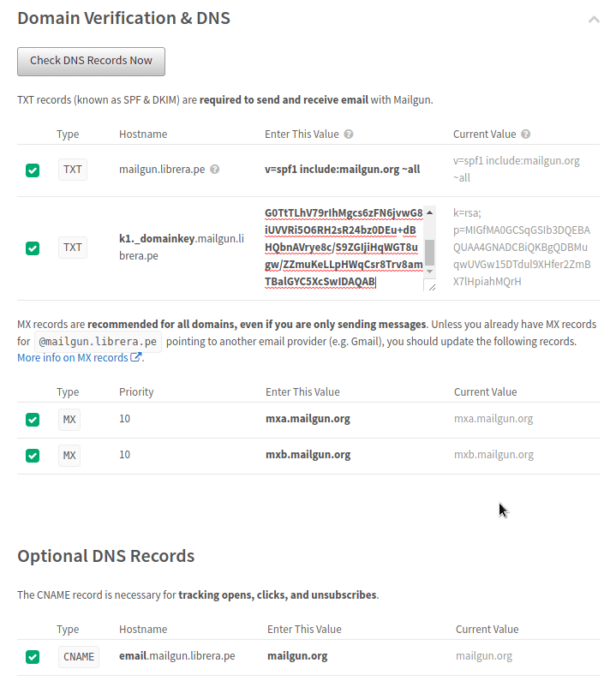Click grey current value mailgun.org in CNAME row
The image size is (616, 687).
point(484,656)
